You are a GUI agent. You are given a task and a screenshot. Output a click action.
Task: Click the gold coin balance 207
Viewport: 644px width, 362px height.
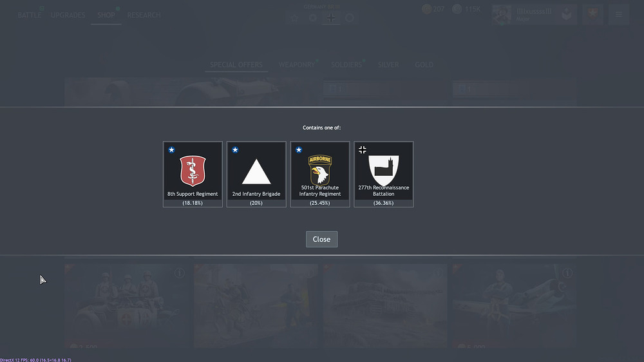tap(433, 9)
